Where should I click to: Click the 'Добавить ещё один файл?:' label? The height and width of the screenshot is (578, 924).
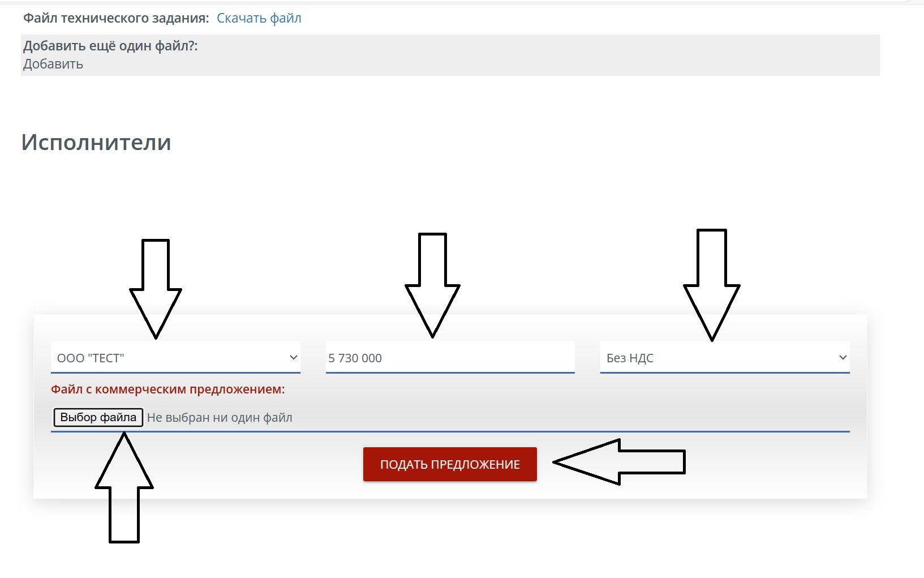(x=110, y=46)
